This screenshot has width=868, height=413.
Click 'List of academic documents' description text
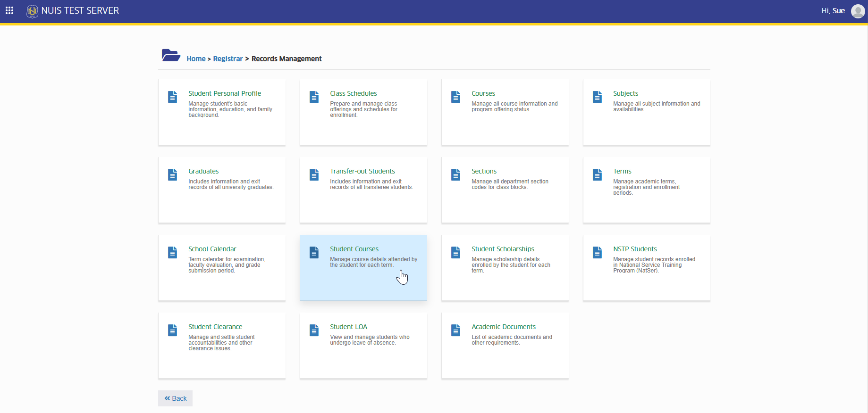point(512,340)
